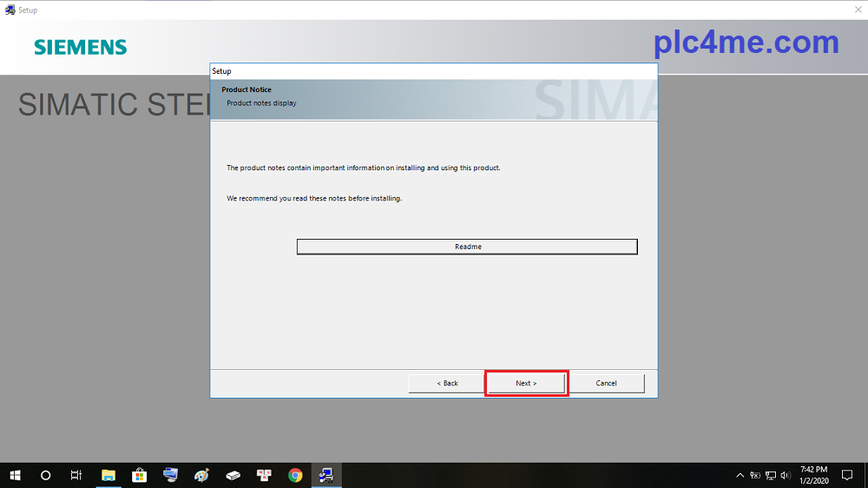Click the Next button in Setup
The image size is (868, 488).
coord(526,383)
